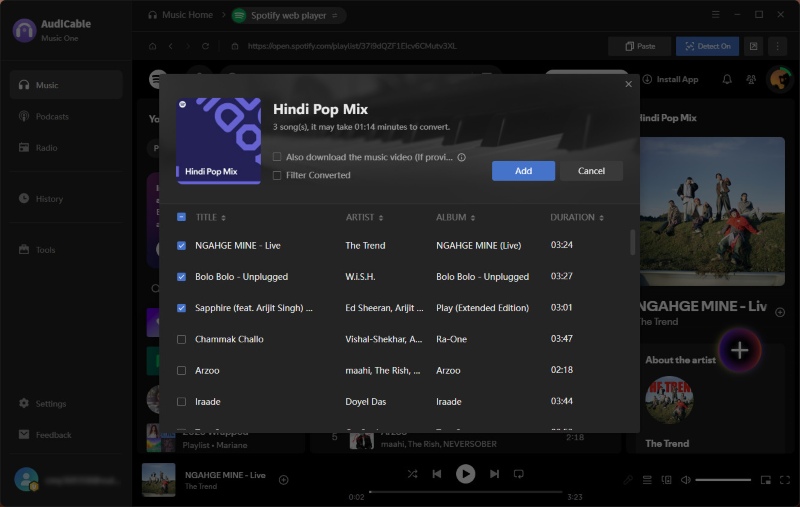Go to Music Home breadcrumb
This screenshot has width=800, height=507.
pyautogui.click(x=181, y=15)
